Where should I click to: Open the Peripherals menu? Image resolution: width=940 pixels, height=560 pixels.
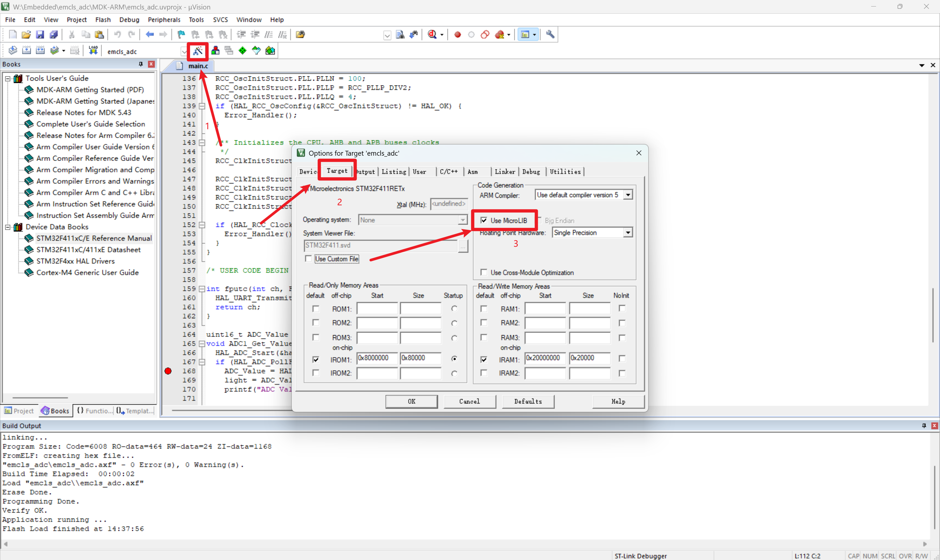coord(164,20)
